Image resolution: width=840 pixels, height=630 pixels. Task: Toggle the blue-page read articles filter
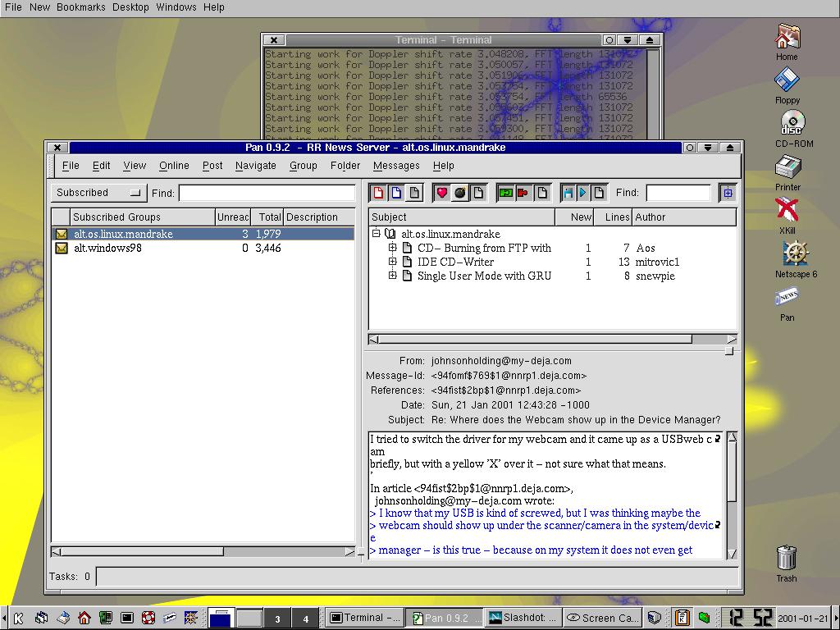[396, 193]
